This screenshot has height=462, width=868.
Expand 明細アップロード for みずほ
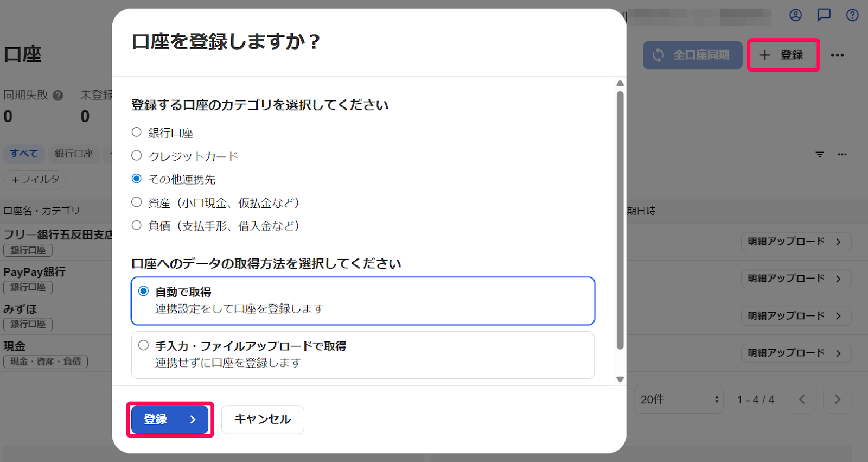tap(795, 315)
